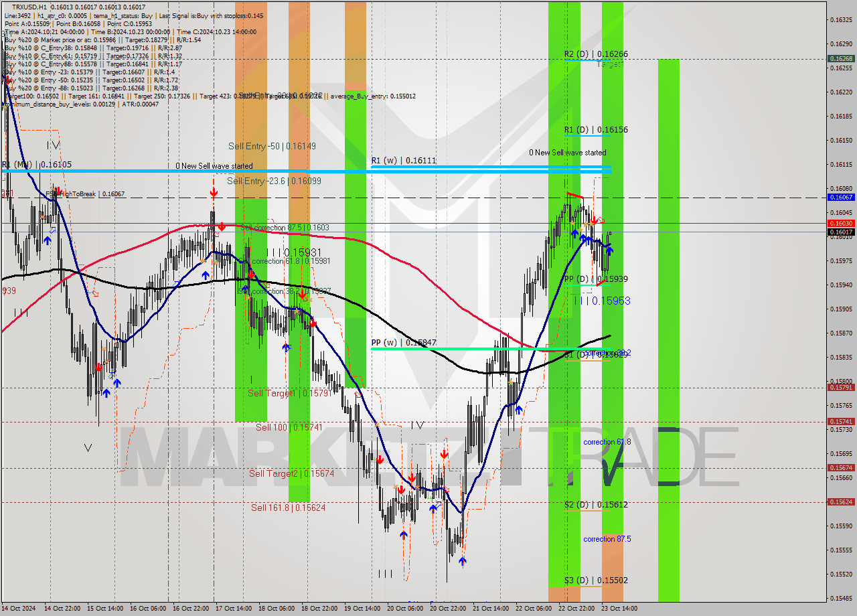The height and width of the screenshot is (616, 857).
Task: Click 'Sell Entry -50 | 0.16149' label
Action: tap(272, 146)
